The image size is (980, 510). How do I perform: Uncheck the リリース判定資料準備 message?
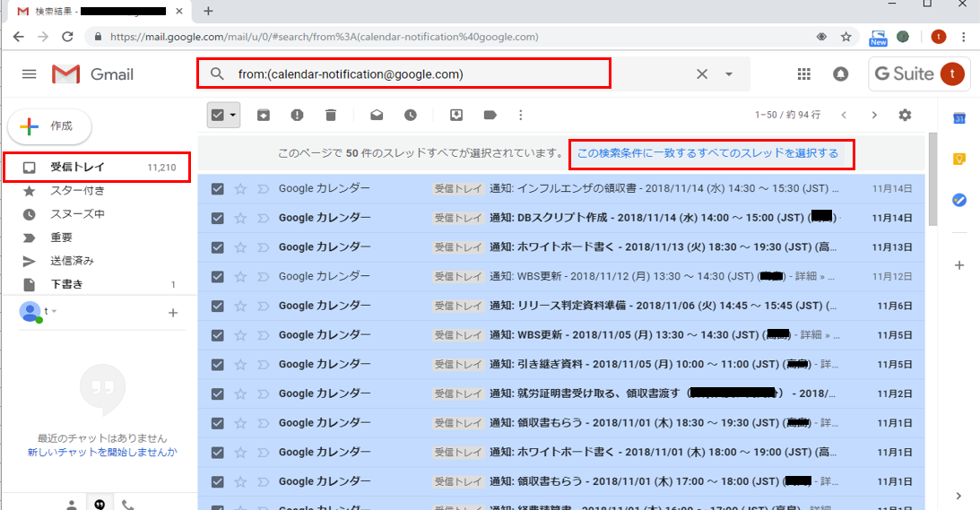[x=218, y=306]
